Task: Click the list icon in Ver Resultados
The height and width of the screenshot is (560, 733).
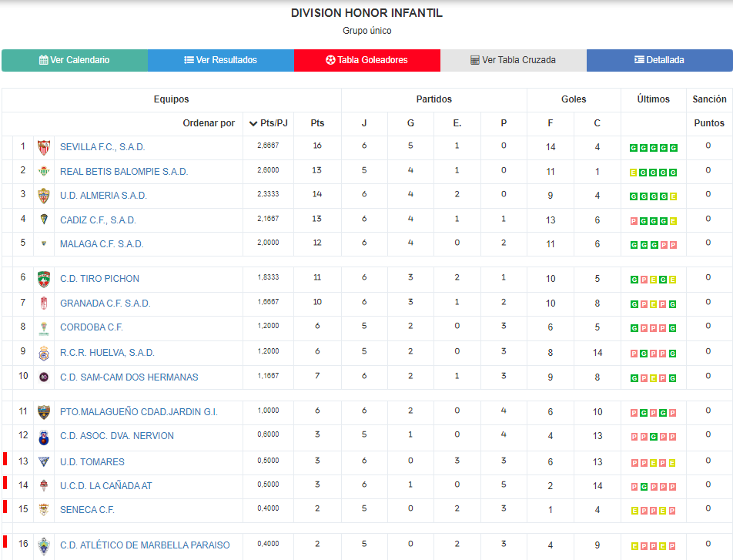Action: 189,60
